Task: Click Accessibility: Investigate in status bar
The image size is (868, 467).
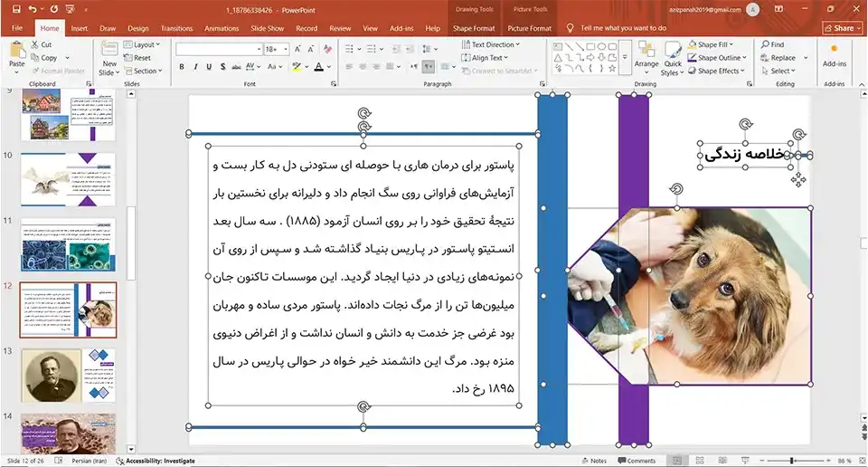Action: point(156,461)
